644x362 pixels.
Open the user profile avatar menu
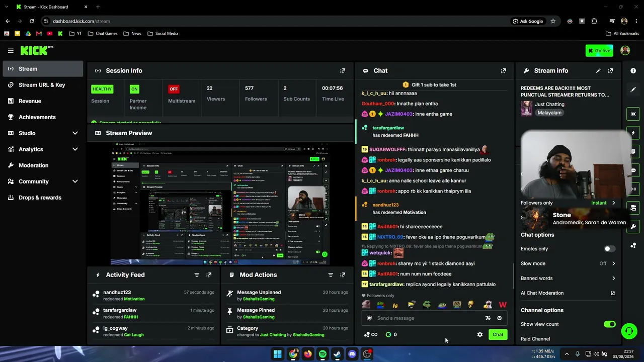pyautogui.click(x=625, y=50)
